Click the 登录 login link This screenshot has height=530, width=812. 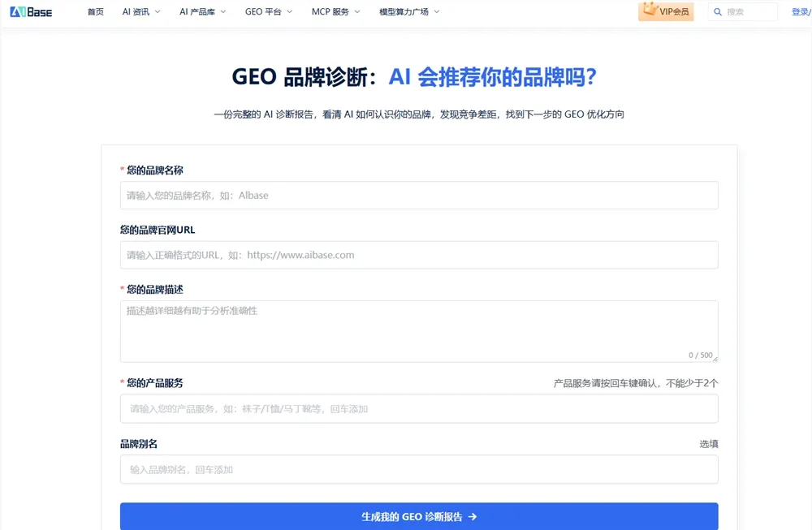click(801, 12)
